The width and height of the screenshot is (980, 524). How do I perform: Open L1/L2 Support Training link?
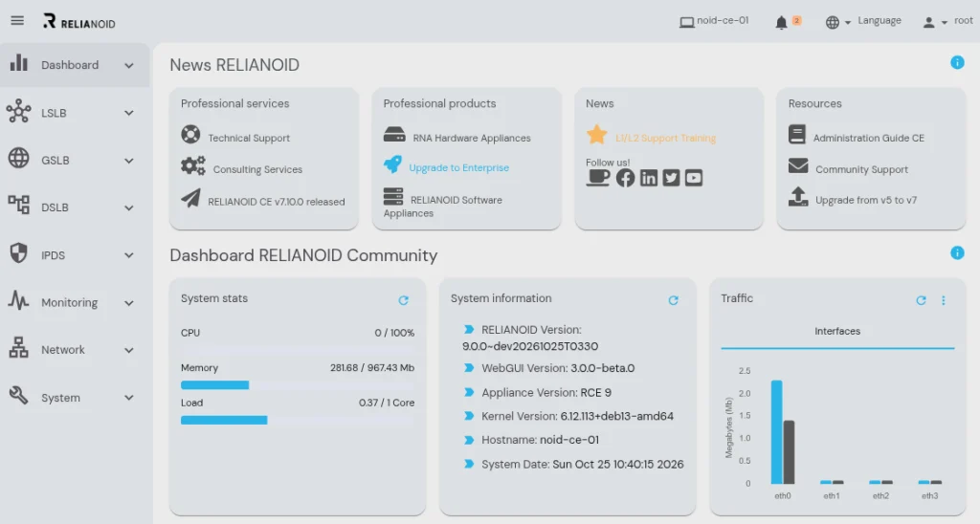[x=666, y=138]
